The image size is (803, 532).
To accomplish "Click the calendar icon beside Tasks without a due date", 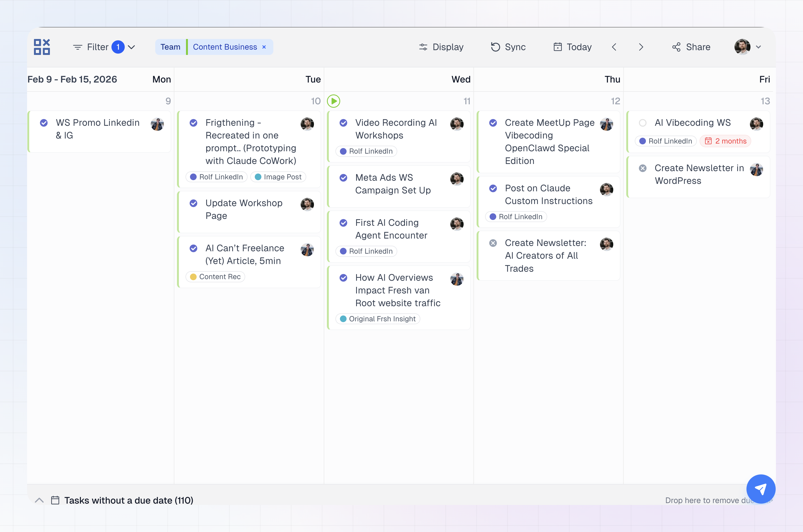I will [55, 500].
